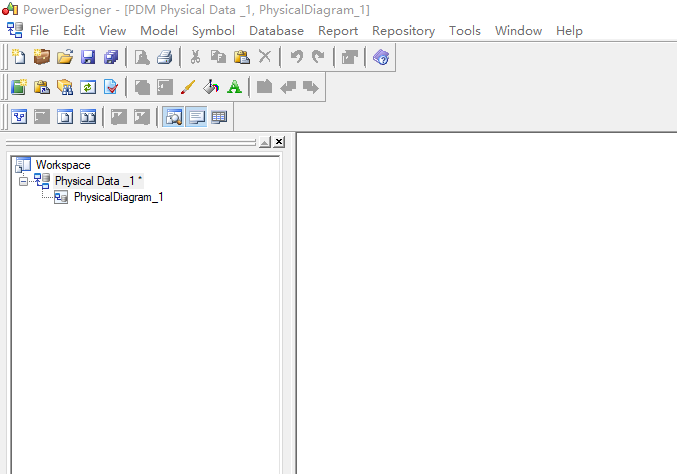The image size is (677, 474).
Task: Toggle the Result List grid icon
Action: pos(219,117)
